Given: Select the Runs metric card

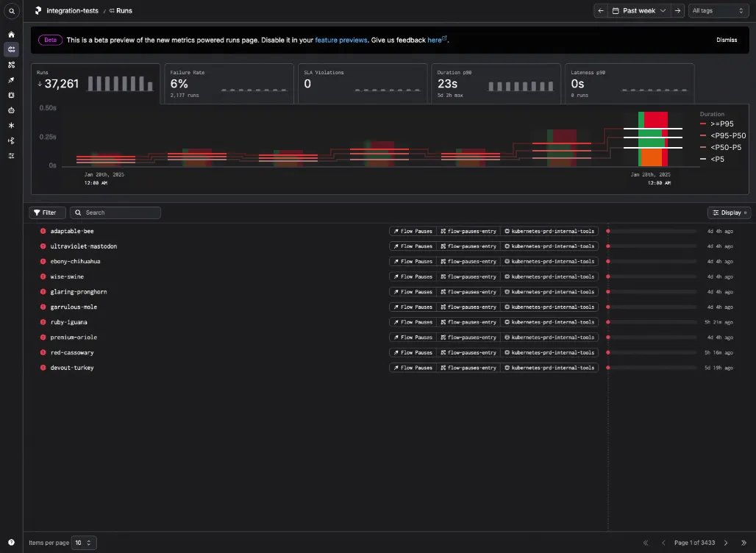Looking at the screenshot, I should coord(96,83).
